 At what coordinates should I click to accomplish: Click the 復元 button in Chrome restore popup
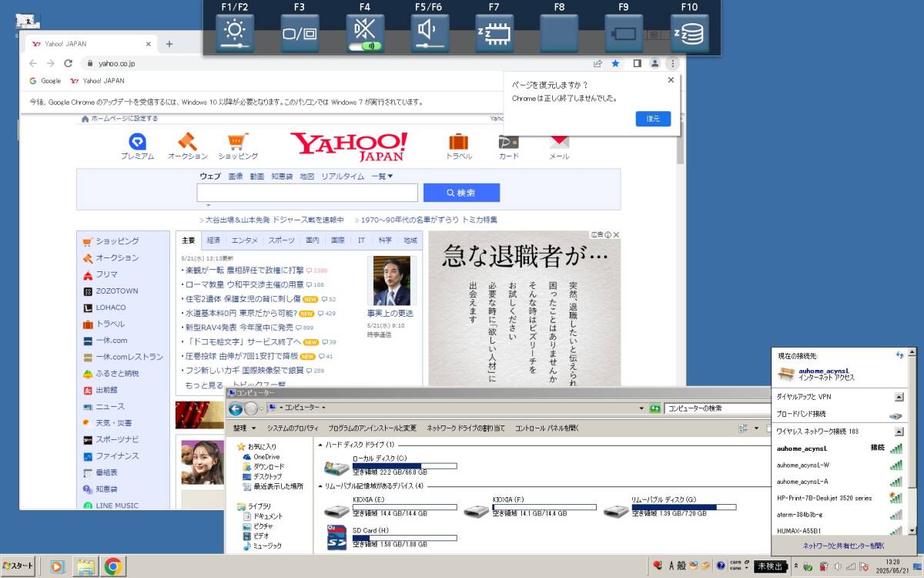pyautogui.click(x=653, y=119)
